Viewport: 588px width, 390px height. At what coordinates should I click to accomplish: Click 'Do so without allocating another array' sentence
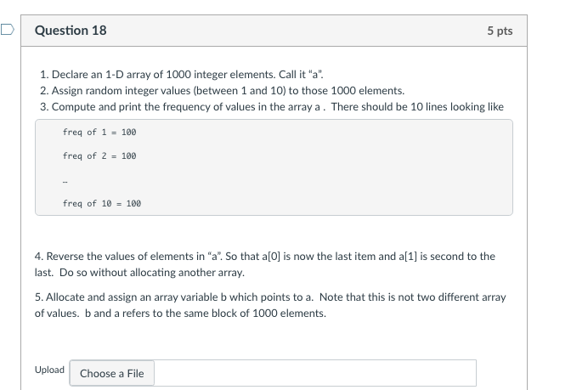(152, 272)
